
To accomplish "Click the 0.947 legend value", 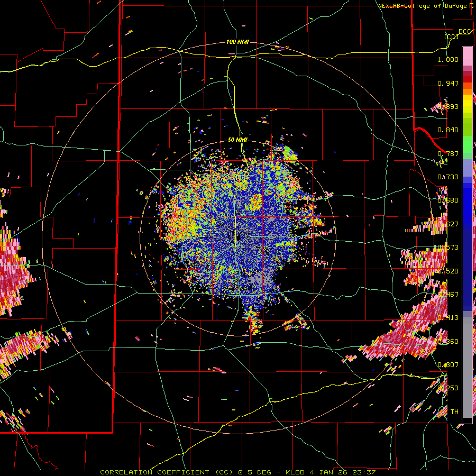I will [x=448, y=83].
